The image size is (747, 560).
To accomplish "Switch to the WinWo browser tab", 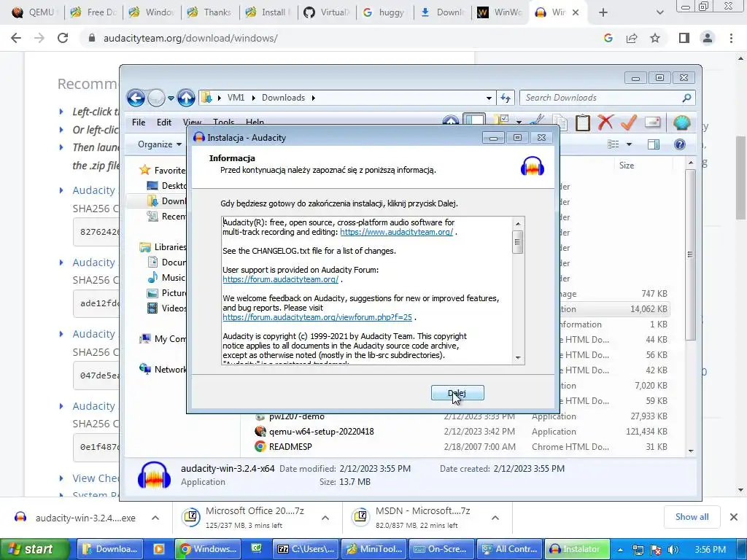I will coord(499,12).
